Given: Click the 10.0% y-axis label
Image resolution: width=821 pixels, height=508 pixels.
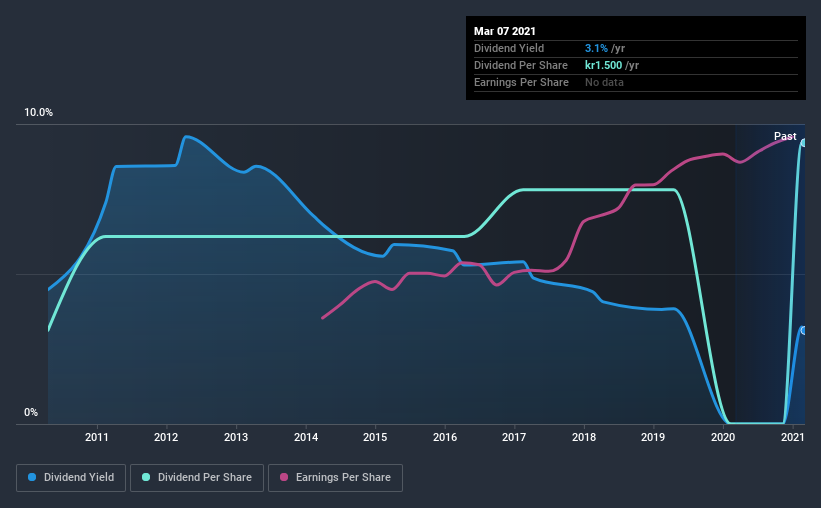Looking at the screenshot, I should click(38, 113).
